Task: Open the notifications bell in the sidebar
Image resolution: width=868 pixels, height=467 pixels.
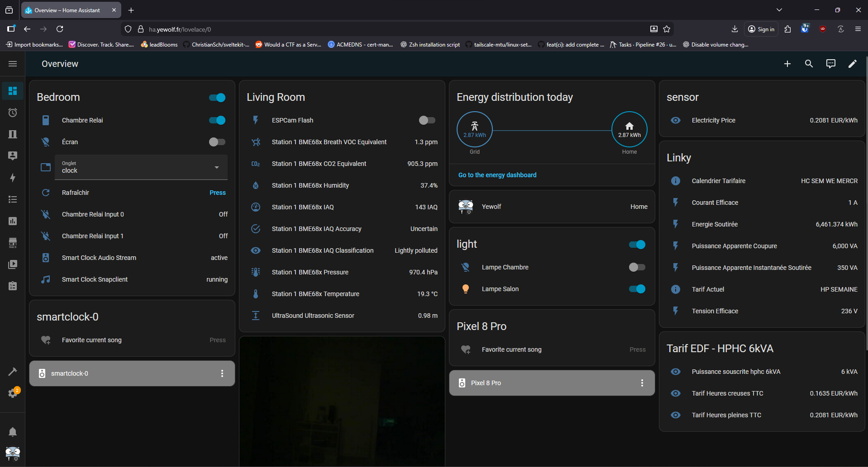Action: coord(13,432)
